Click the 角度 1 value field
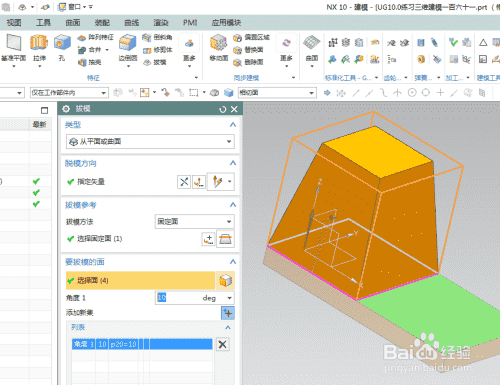 178,298
